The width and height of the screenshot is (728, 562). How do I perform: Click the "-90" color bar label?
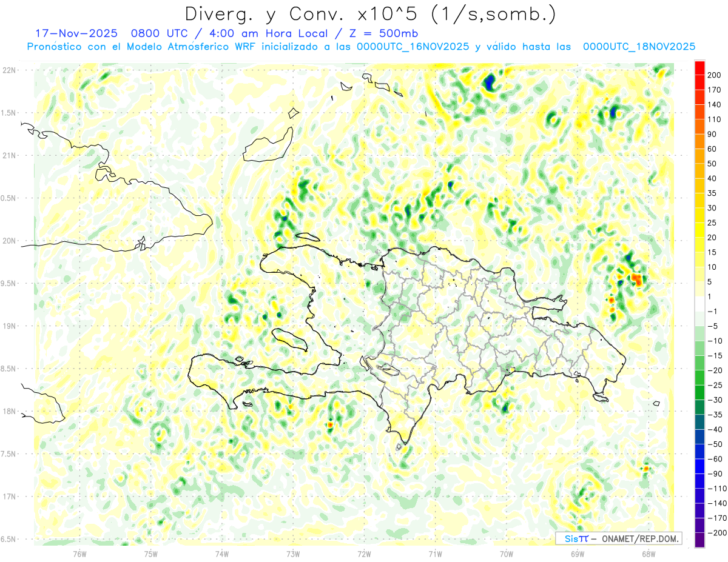(715, 473)
